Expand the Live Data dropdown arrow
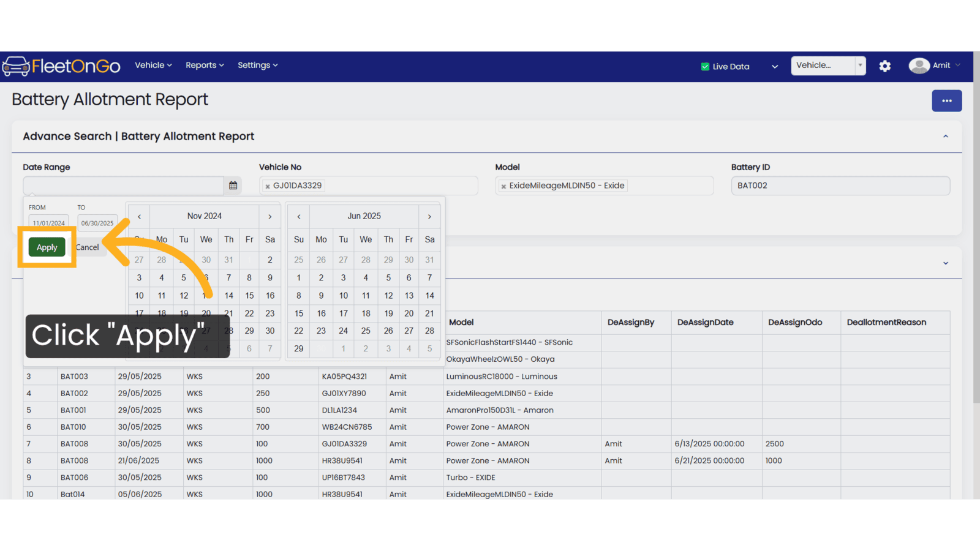 click(x=775, y=67)
